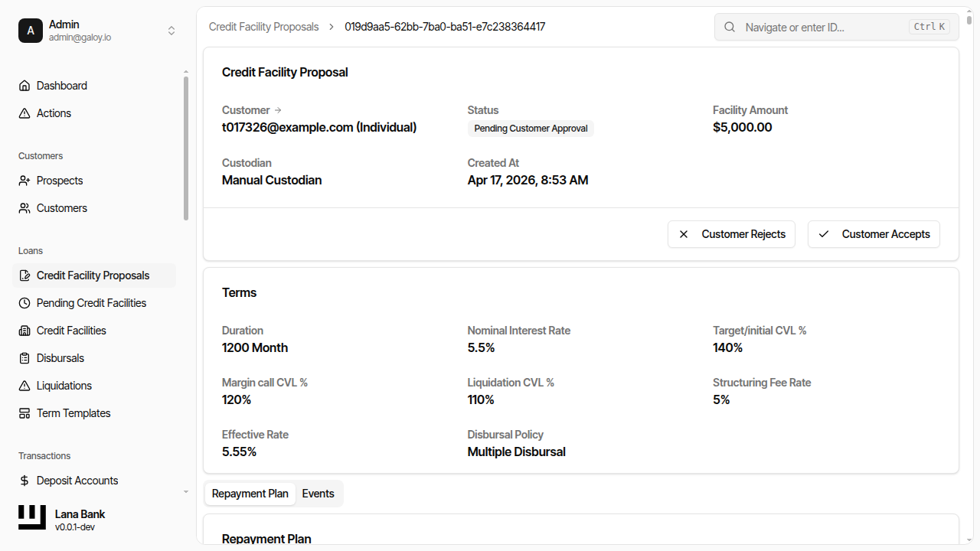Click the Credit Facilities building icon

pos(24,331)
